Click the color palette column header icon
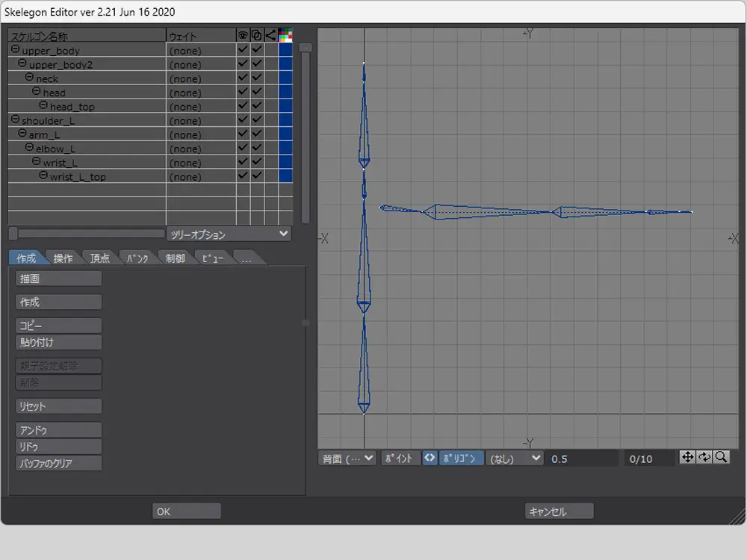 coord(285,36)
